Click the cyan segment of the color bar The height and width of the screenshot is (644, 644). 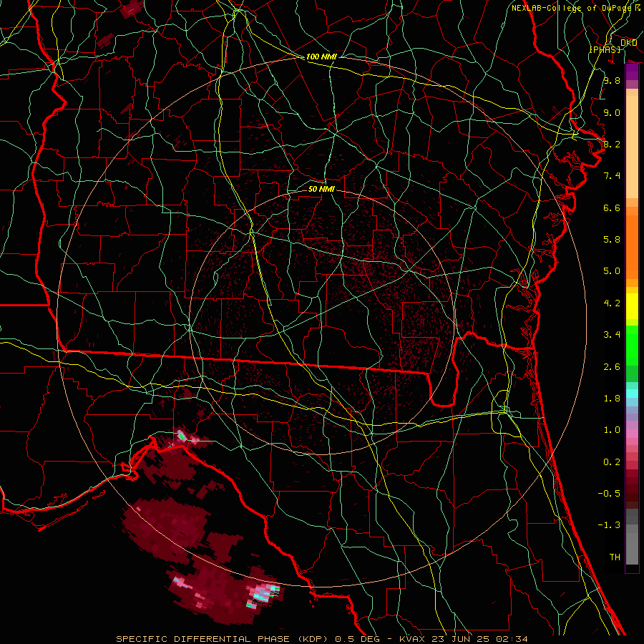click(632, 394)
